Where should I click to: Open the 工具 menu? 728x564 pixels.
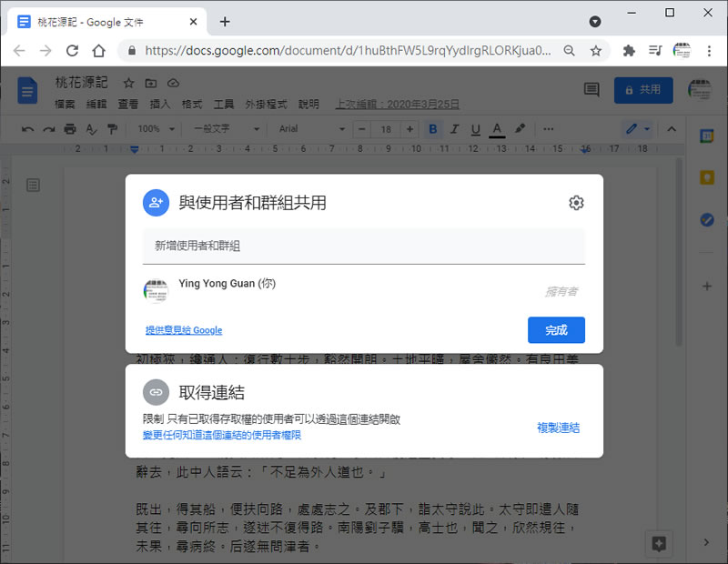(223, 104)
